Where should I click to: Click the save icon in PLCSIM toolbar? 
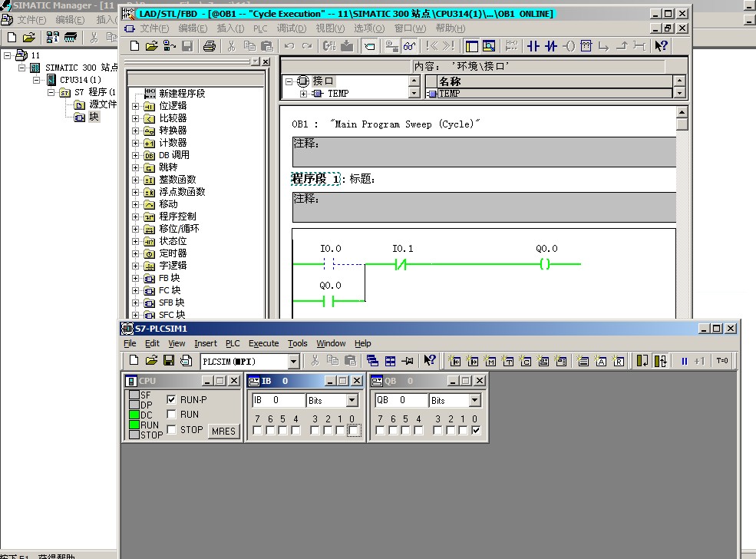(168, 361)
